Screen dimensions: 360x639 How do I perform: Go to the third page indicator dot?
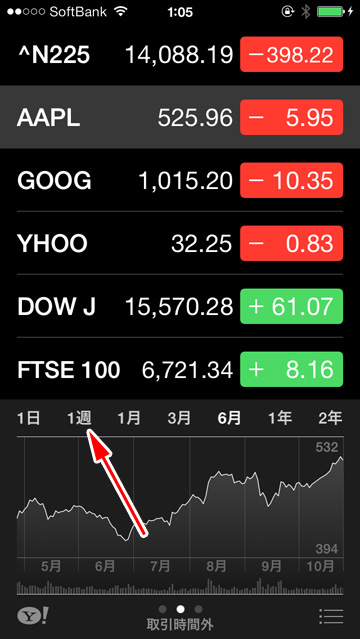click(x=199, y=609)
